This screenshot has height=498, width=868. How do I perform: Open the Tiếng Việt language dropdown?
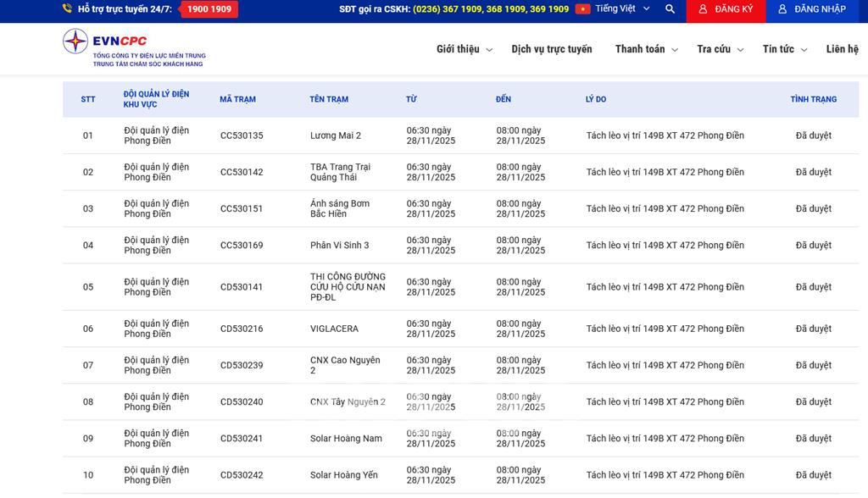click(x=622, y=9)
